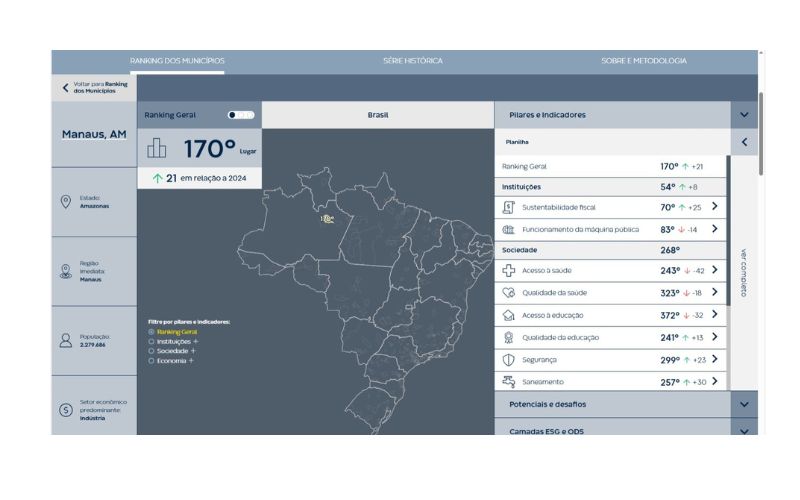800x500 pixels.
Task: Expand Sociedade filter with plus sign
Action: [x=193, y=351]
